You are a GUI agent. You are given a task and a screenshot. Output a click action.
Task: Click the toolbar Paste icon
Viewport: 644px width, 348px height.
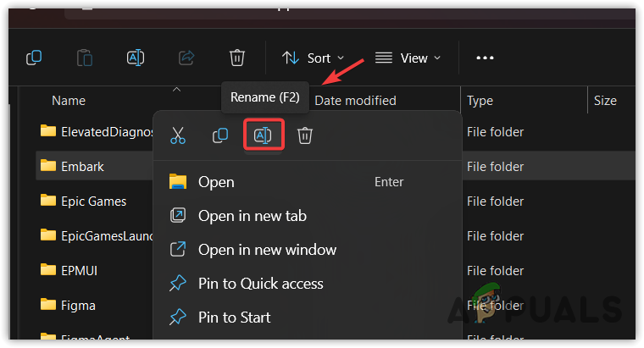coord(85,58)
